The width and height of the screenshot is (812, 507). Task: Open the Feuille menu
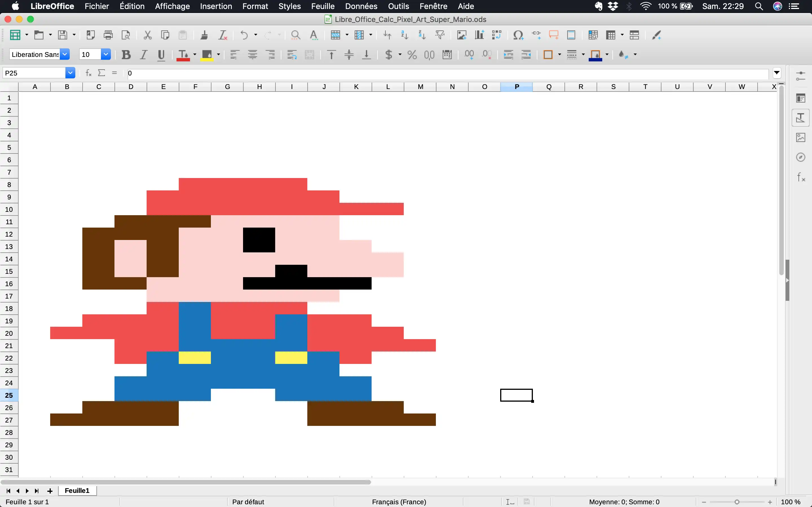coord(323,6)
